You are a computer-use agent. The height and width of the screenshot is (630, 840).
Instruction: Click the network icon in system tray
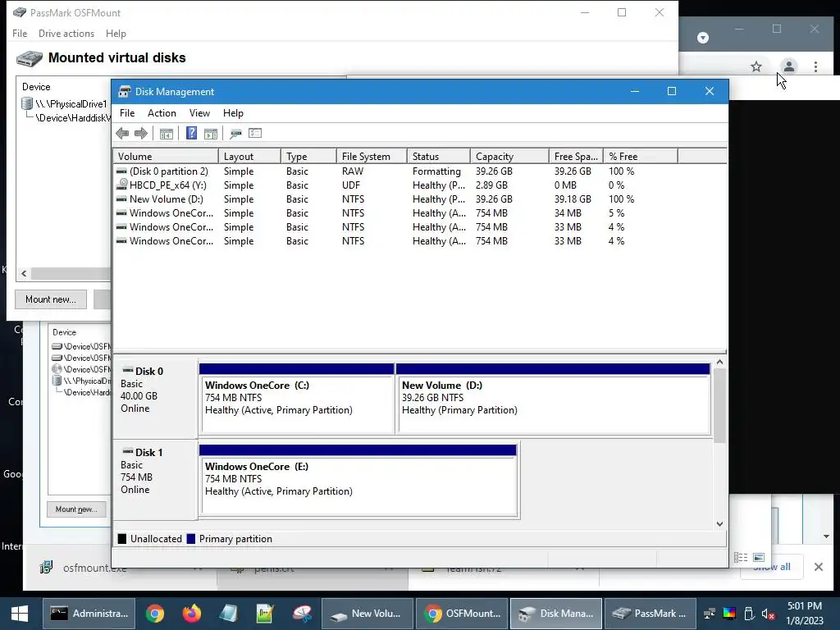tap(710, 614)
